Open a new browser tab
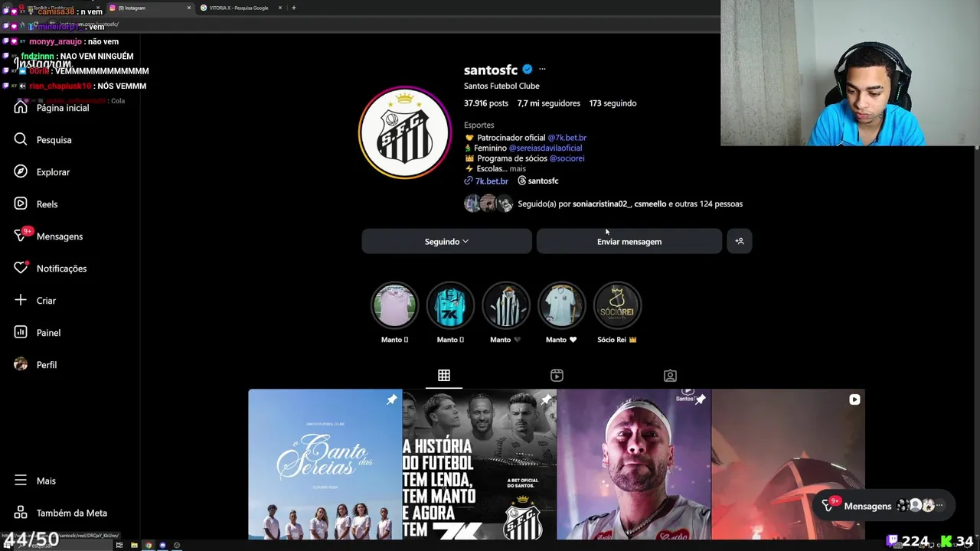 (294, 8)
